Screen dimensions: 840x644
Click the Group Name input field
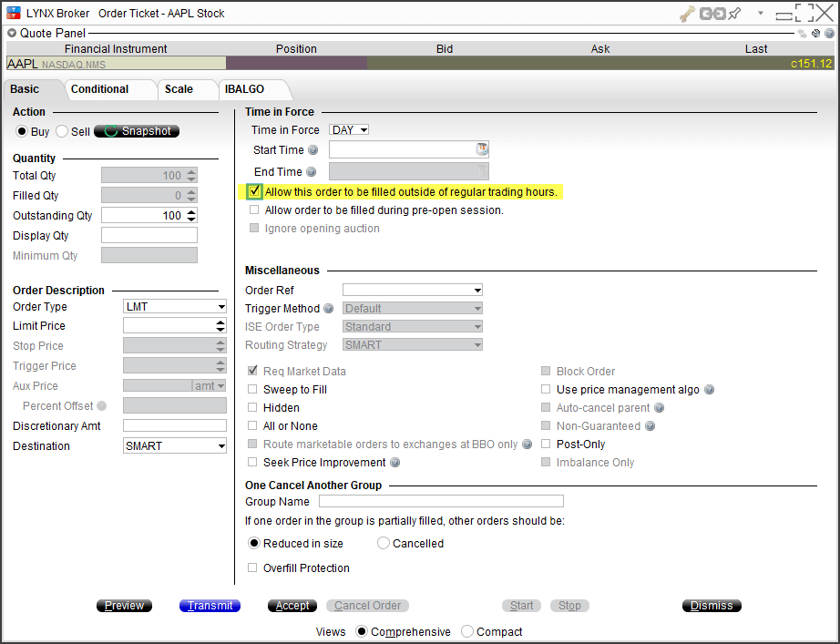pyautogui.click(x=442, y=501)
